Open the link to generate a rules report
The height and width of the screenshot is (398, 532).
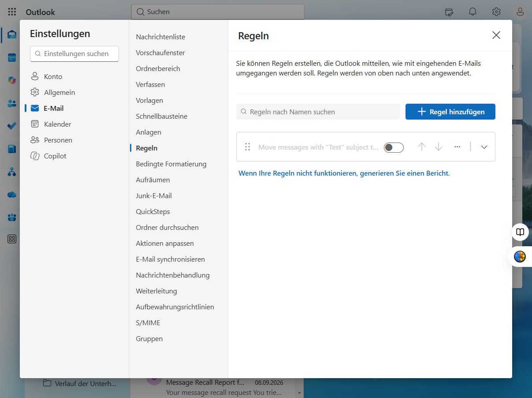344,173
